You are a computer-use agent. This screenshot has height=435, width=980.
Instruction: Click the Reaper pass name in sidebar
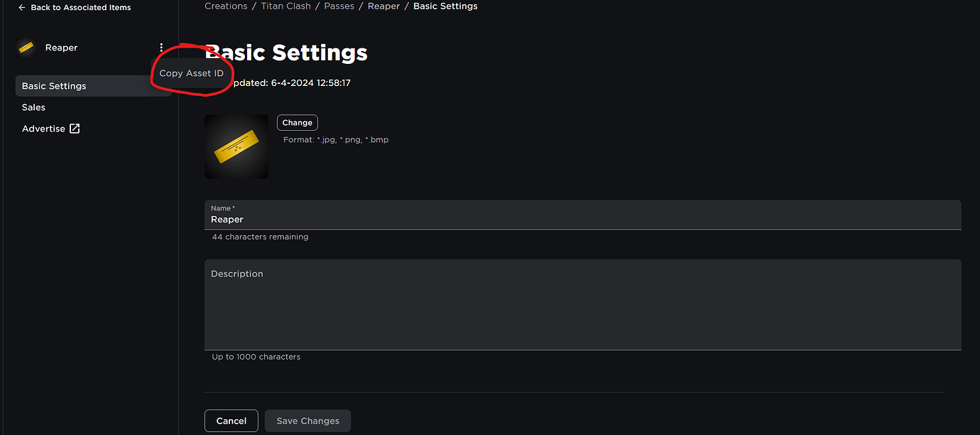(x=61, y=48)
